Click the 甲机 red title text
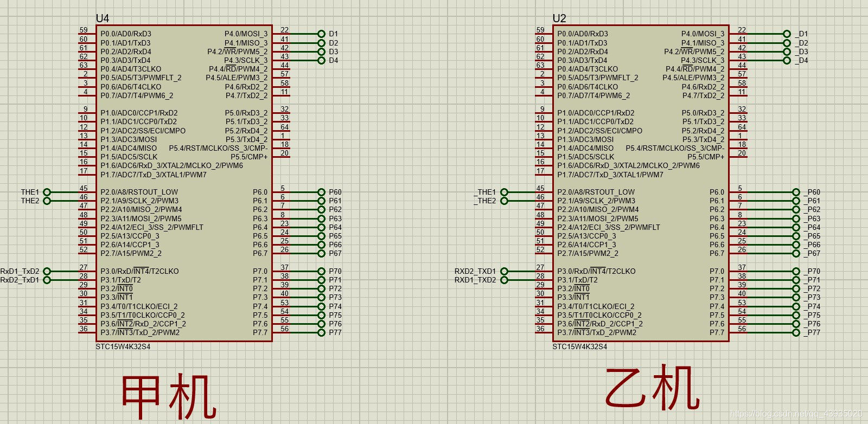The height and width of the screenshot is (424, 868). tap(169, 397)
